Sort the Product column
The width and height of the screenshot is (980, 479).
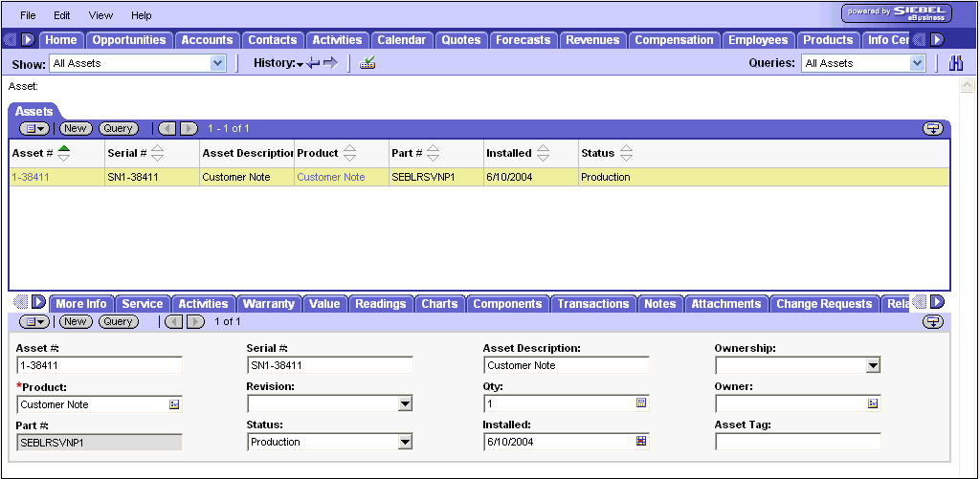point(350,153)
